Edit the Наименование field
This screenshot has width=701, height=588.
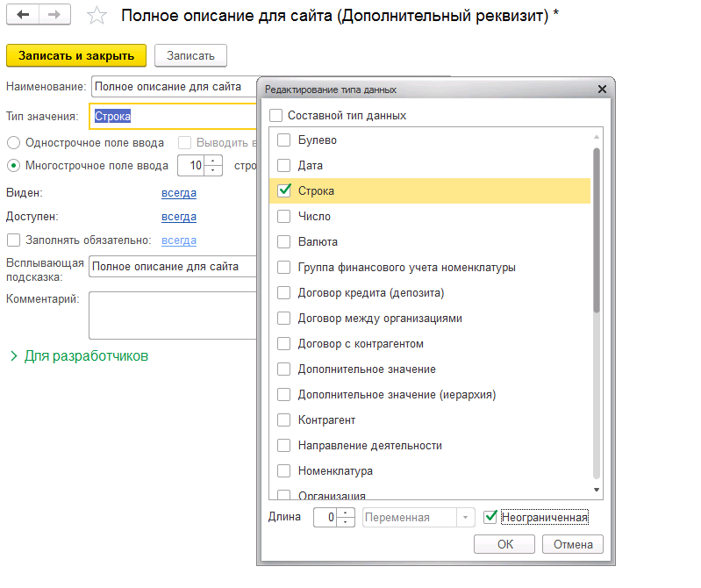tap(175, 86)
